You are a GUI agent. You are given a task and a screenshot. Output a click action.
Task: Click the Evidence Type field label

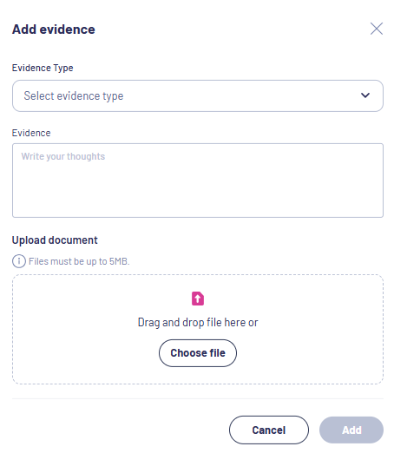click(42, 68)
